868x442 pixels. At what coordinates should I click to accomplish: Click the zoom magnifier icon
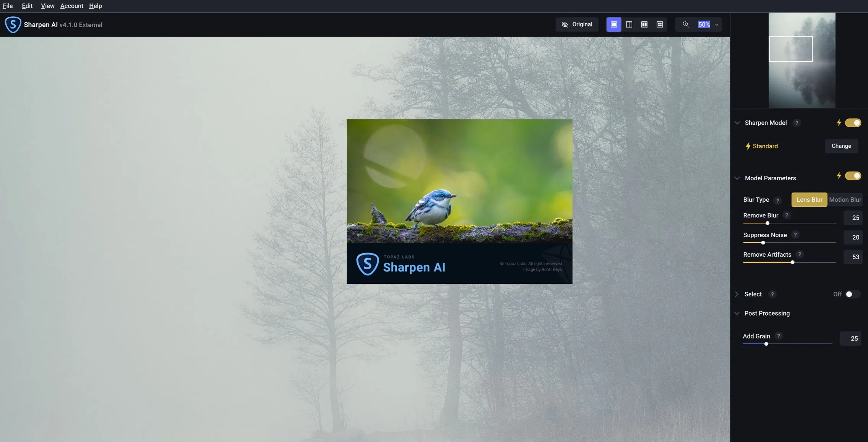(686, 24)
